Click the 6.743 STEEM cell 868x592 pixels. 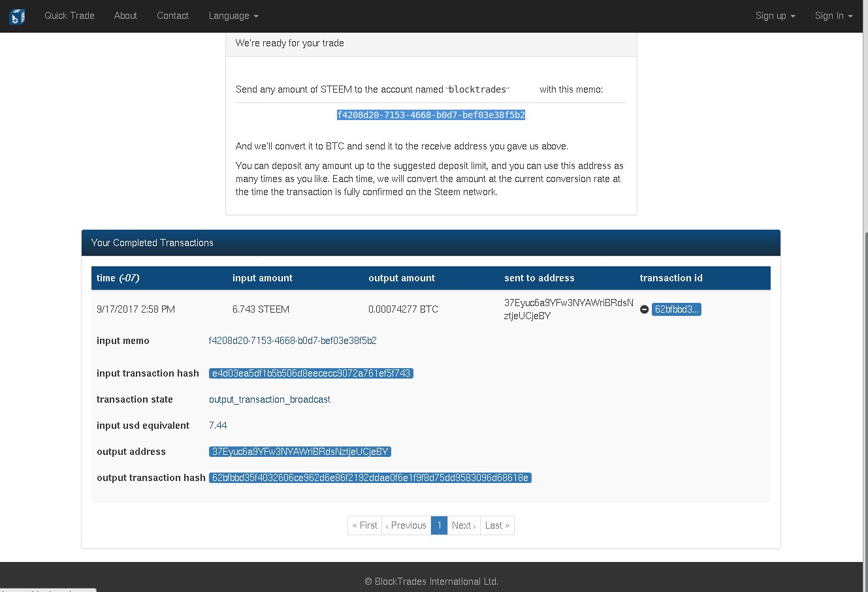[x=261, y=309]
